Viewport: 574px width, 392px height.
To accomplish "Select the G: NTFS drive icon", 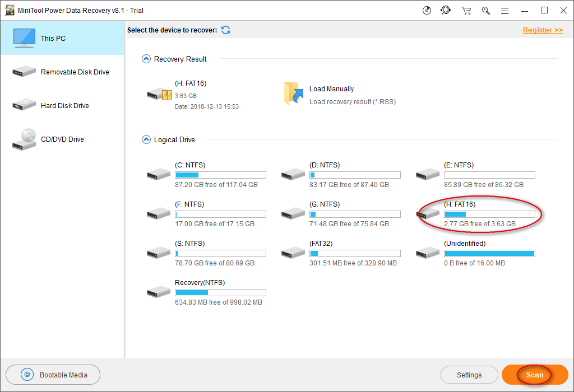I will 293,213.
